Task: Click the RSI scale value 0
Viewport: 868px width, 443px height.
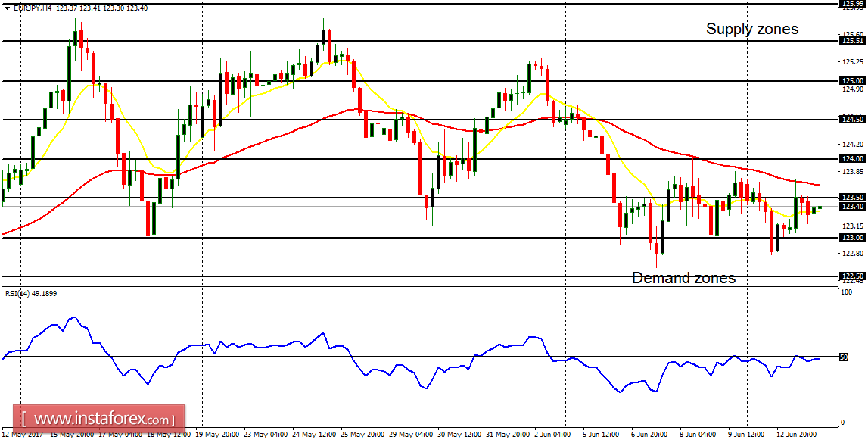Action: pos(843,423)
